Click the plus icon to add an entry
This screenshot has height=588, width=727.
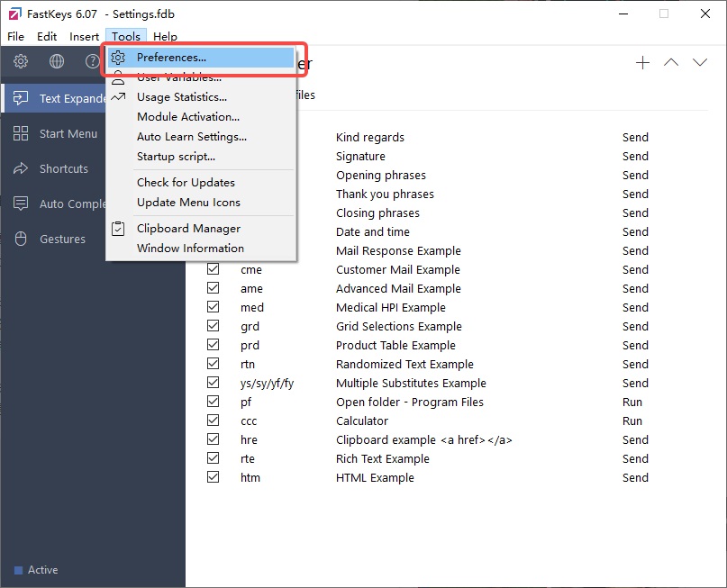[x=642, y=62]
